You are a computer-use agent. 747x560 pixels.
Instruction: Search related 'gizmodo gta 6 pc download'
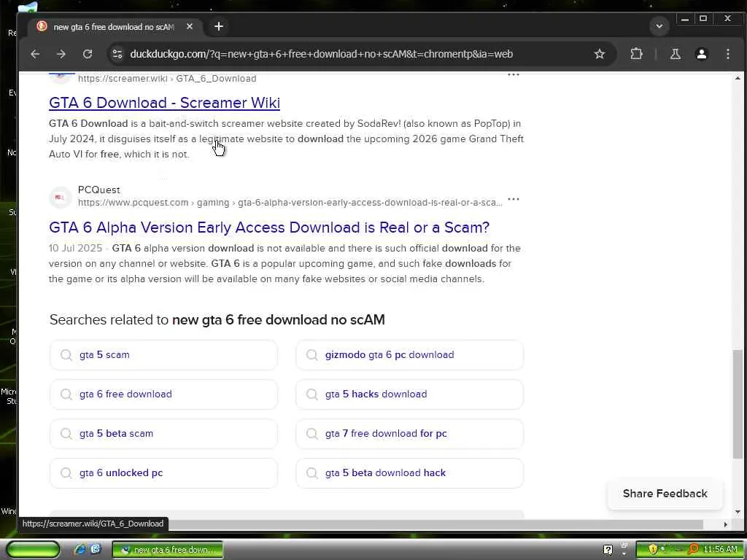[x=410, y=355]
